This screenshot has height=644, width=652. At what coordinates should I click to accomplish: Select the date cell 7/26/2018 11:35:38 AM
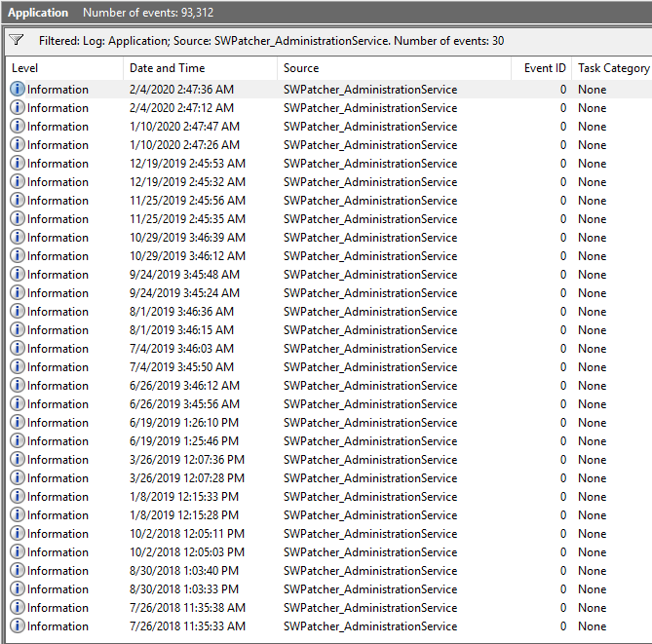pos(187,607)
